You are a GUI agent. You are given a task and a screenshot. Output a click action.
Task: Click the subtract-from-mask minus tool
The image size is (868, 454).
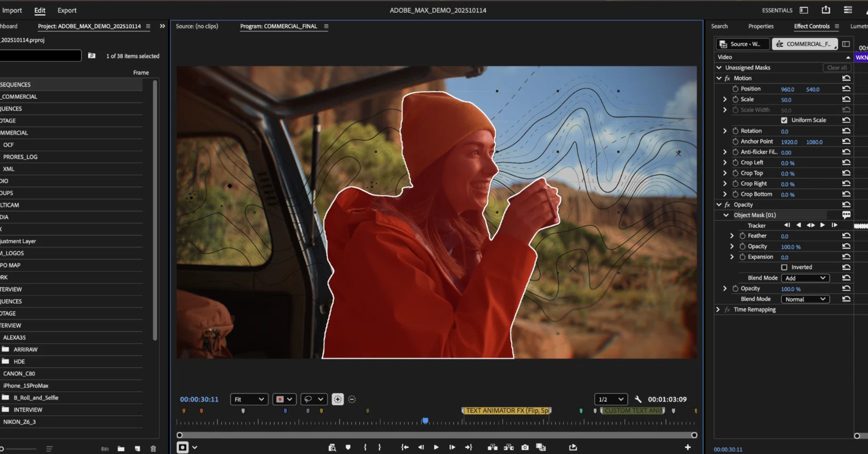tap(352, 399)
